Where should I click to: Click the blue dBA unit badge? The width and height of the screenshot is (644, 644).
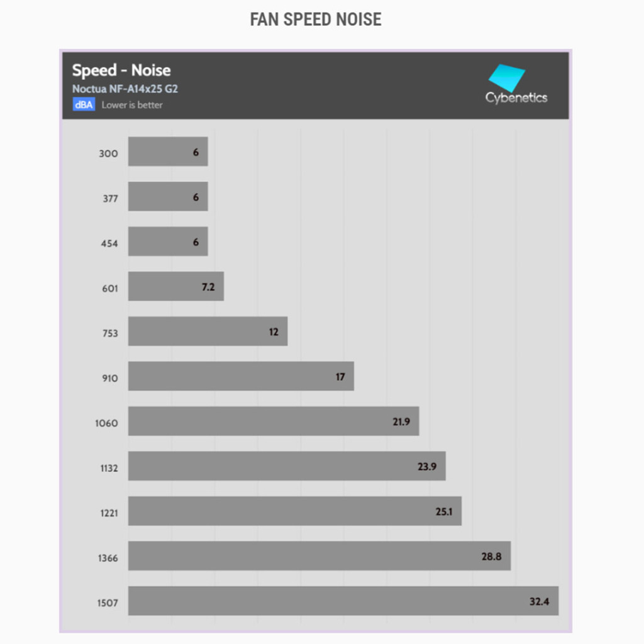[84, 105]
